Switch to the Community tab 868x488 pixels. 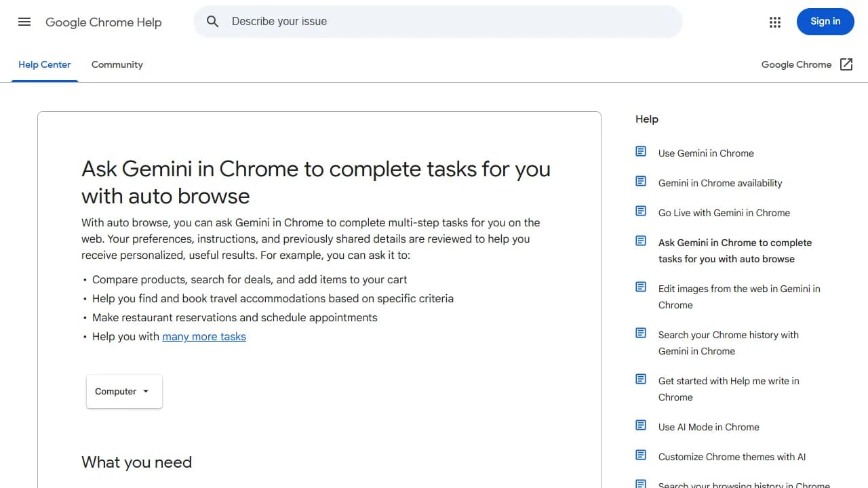117,64
